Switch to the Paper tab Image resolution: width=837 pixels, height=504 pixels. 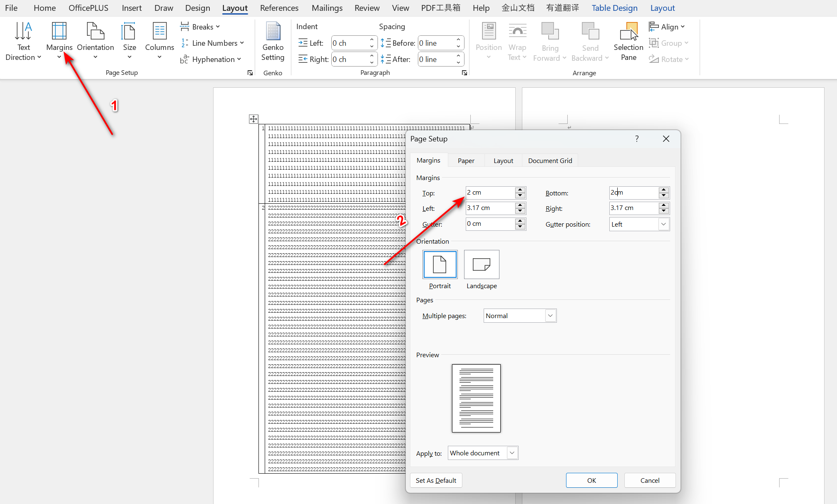466,161
